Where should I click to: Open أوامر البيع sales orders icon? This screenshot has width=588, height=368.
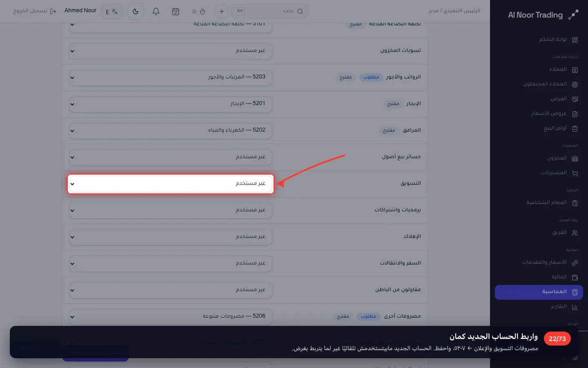tap(575, 129)
